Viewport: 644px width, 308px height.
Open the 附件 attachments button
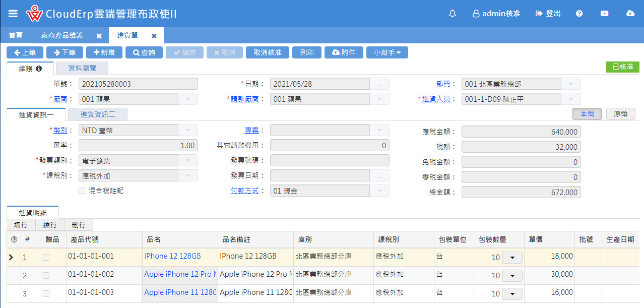pos(344,52)
